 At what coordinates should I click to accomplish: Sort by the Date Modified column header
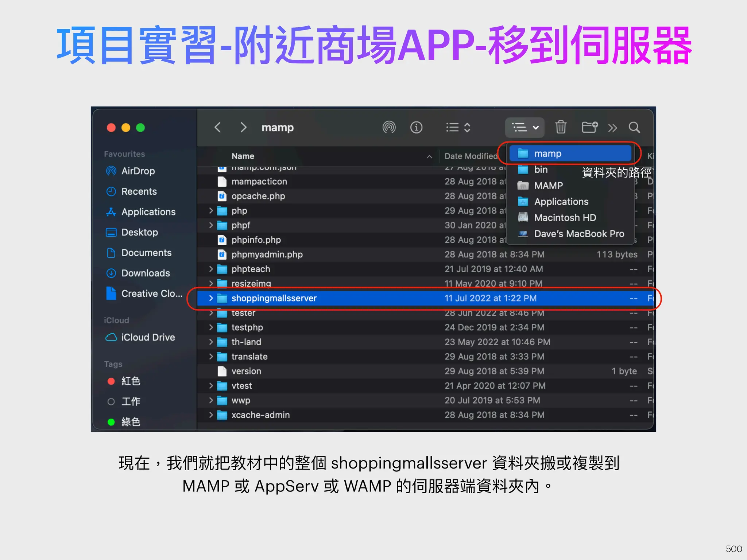(x=471, y=156)
